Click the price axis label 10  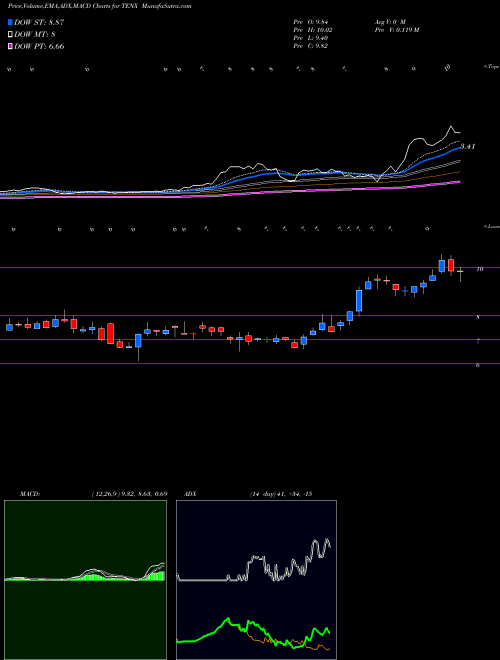[479, 269]
